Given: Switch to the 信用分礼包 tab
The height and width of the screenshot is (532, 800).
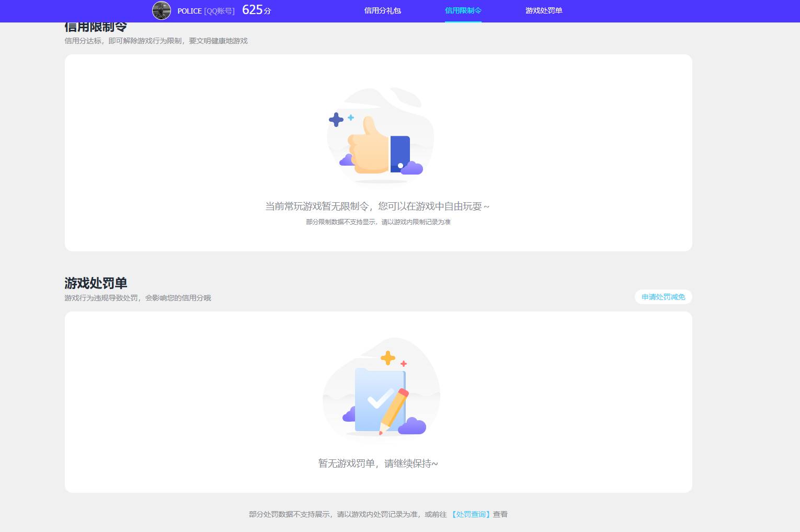Looking at the screenshot, I should (x=382, y=10).
